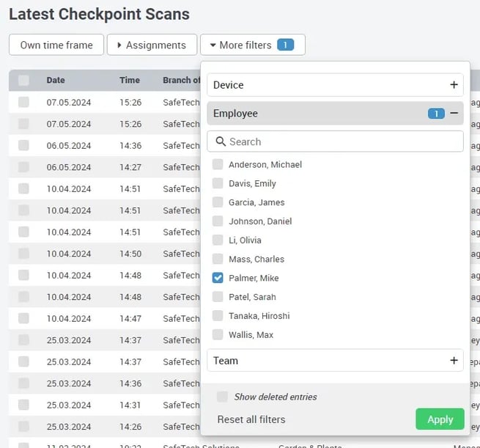
Task: Check Anderson, Michael employee checkbox
Action: tap(218, 164)
